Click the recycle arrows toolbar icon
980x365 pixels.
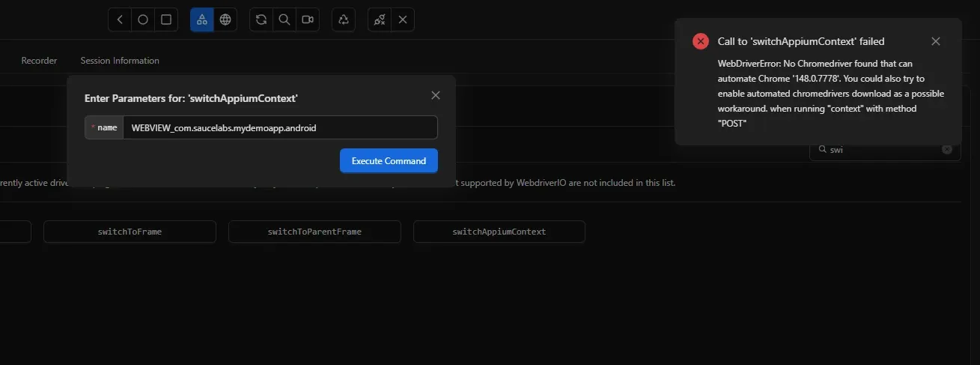tap(344, 19)
